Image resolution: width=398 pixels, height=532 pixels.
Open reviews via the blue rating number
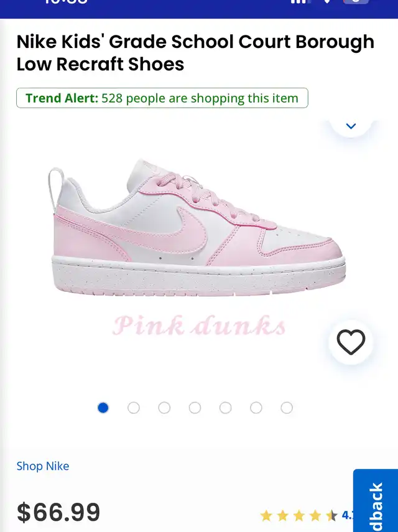(347, 515)
